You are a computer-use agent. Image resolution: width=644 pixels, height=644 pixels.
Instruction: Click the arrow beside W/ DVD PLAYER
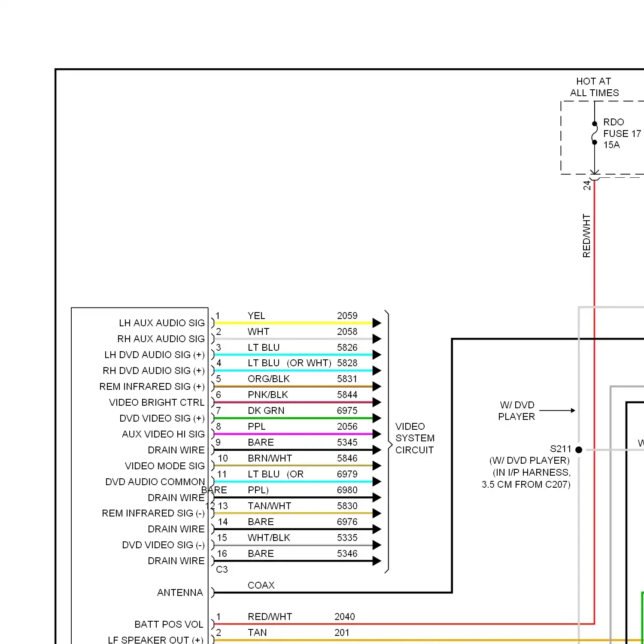click(x=557, y=410)
